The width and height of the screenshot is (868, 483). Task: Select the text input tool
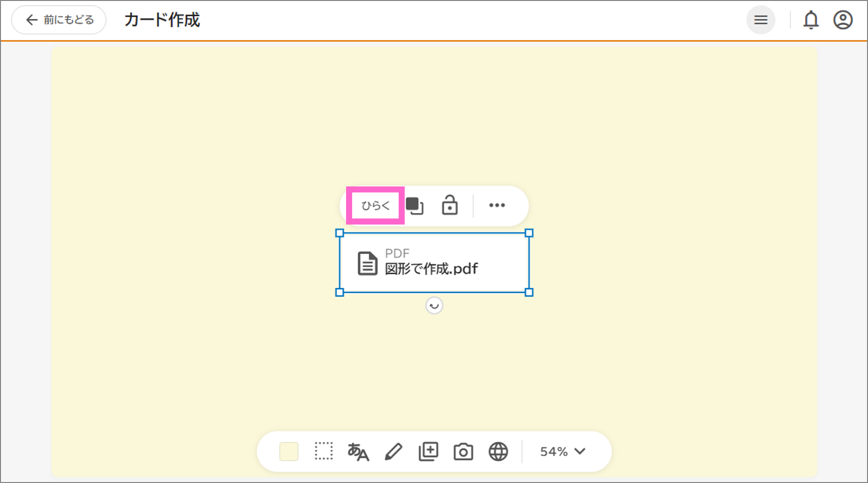[x=359, y=451]
